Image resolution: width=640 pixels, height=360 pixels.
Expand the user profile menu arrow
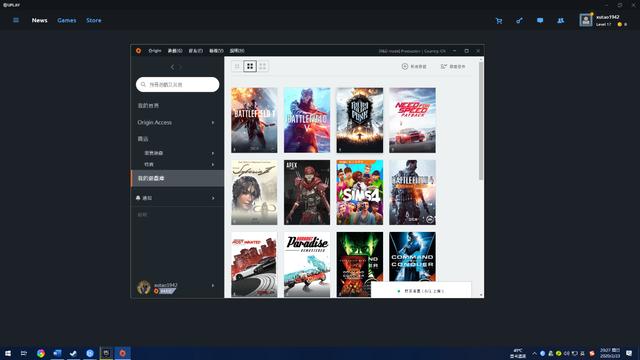click(x=213, y=285)
